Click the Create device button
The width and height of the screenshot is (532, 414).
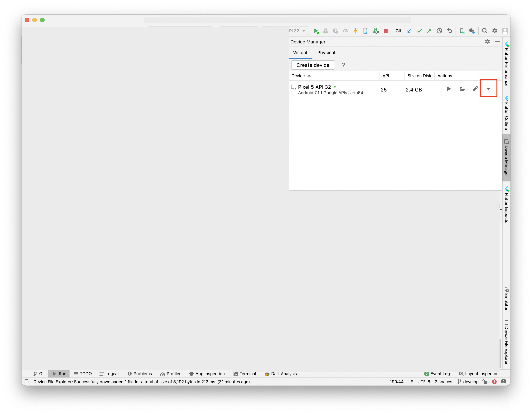pos(313,65)
